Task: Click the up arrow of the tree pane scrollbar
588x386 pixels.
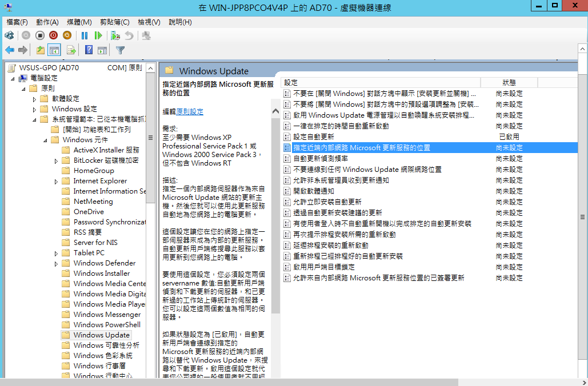Action: click(150, 68)
